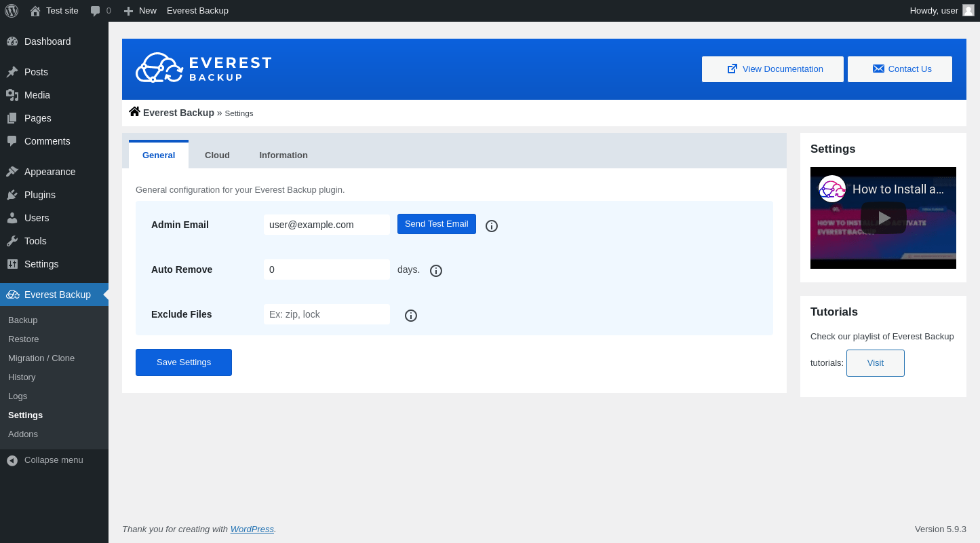Image resolution: width=980 pixels, height=543 pixels.
Task: Open the WordPress footer link
Action: (252, 529)
